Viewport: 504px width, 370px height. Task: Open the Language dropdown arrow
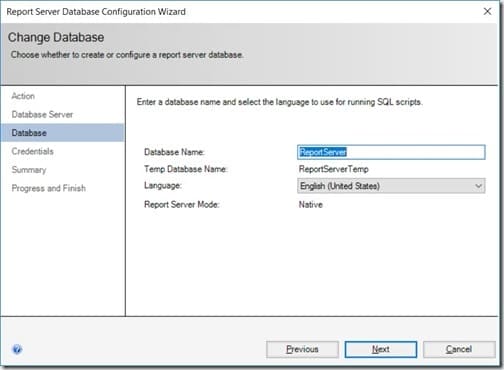479,186
